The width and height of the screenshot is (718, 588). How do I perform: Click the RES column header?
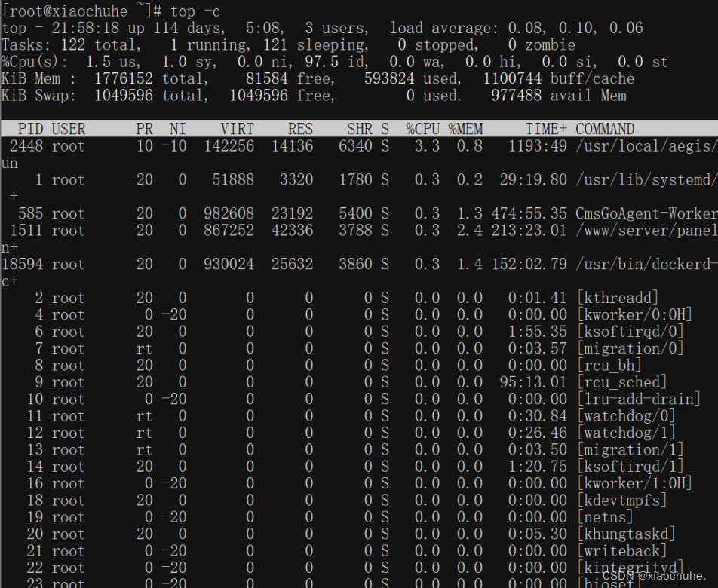click(x=300, y=129)
